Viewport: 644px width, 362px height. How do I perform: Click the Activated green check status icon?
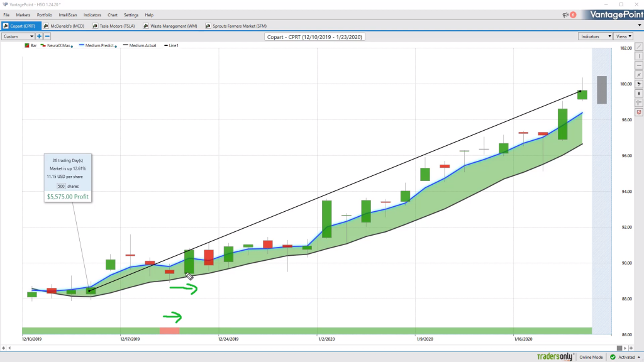[613, 357]
